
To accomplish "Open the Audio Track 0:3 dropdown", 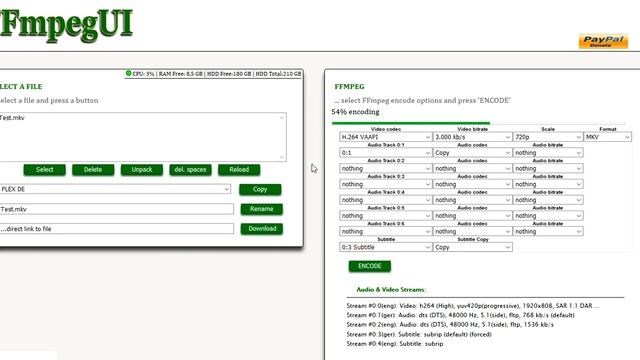I will click(385, 184).
